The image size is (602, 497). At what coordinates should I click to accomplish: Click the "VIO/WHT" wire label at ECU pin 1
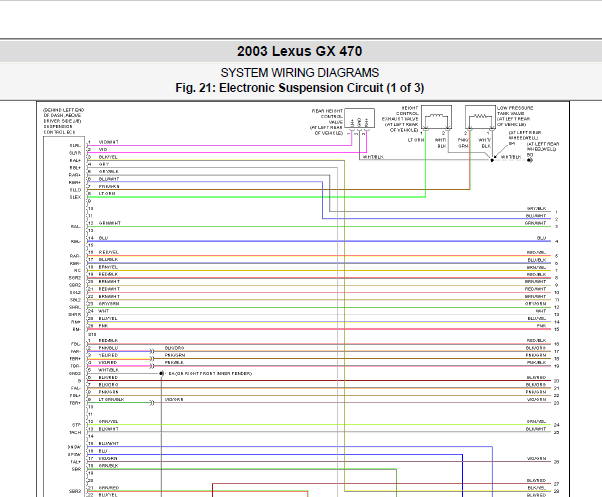pos(109,142)
